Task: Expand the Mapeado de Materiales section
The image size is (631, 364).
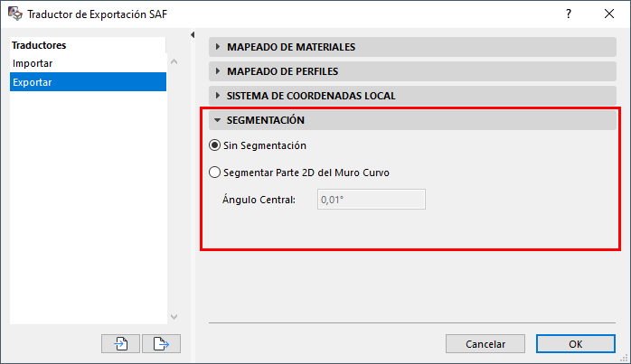Action: point(412,47)
